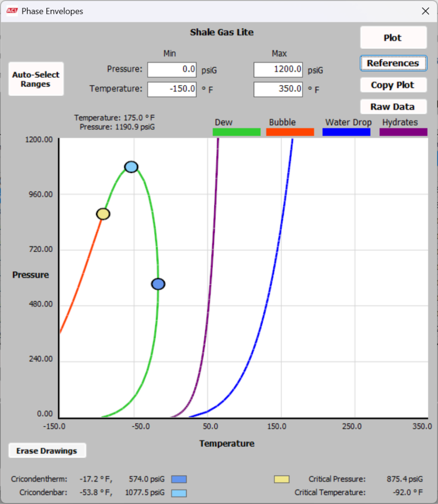Click the 'Pressure: 1190.9 psiG' cursor readout
Viewport: 438px width, 504px height.
point(117,127)
